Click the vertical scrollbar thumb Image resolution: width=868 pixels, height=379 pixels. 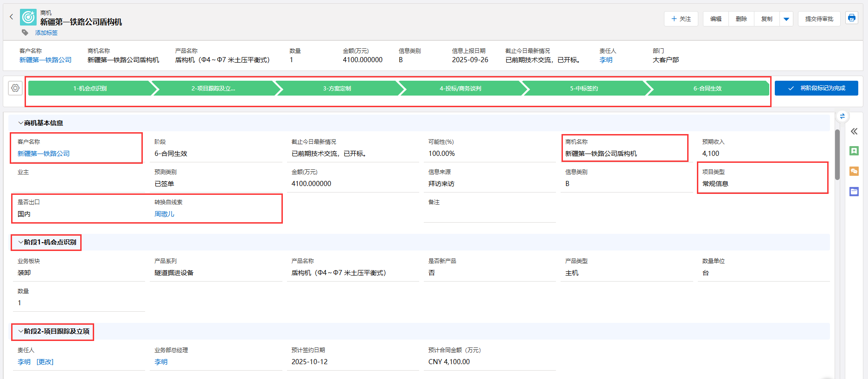point(837,154)
